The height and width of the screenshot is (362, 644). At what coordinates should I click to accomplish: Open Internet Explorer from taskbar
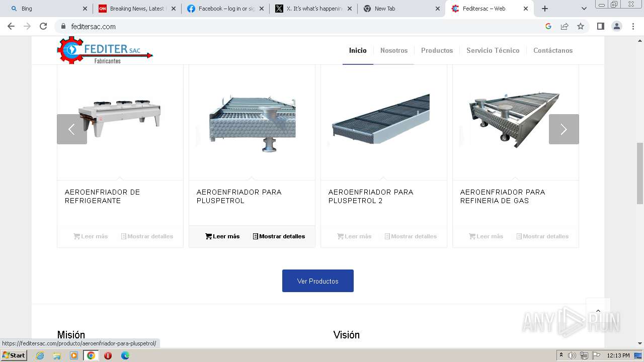tap(40, 355)
